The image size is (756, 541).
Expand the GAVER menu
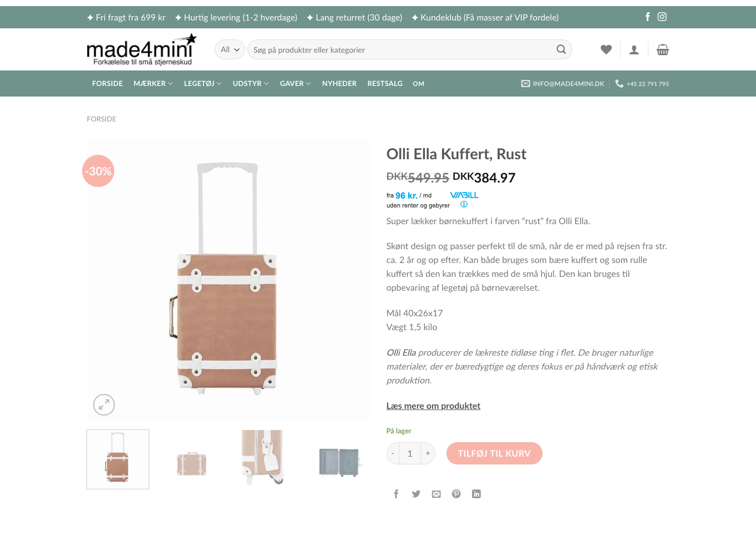pyautogui.click(x=295, y=83)
